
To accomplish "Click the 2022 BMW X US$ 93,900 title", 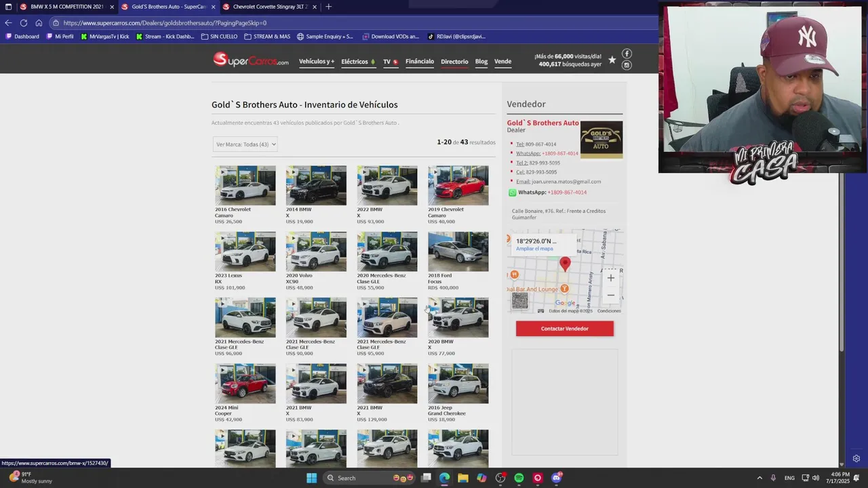I will (x=370, y=212).
